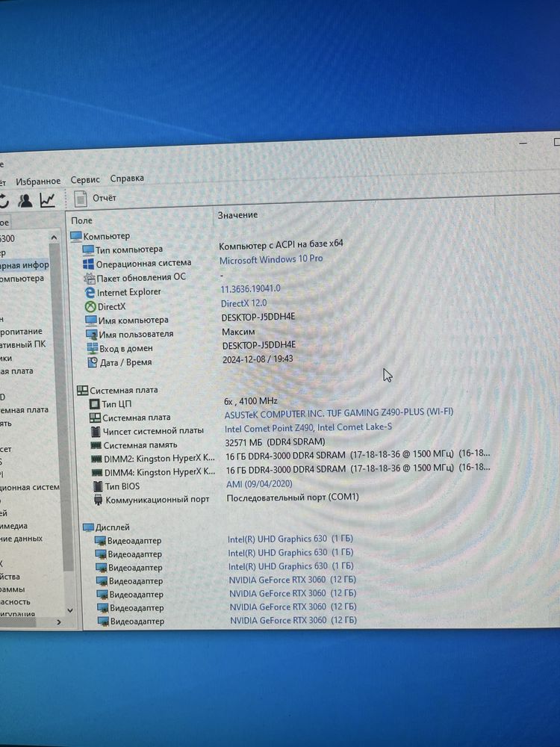Open the DirectX 12.0 link

pos(244,303)
